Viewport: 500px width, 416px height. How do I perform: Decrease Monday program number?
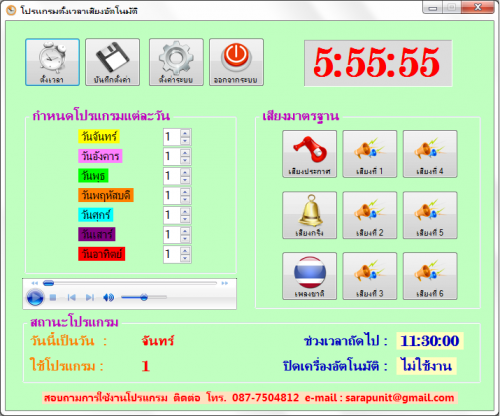(185, 141)
